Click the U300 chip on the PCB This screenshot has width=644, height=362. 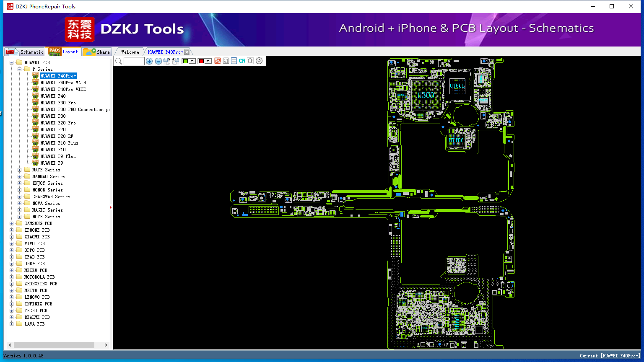point(426,95)
